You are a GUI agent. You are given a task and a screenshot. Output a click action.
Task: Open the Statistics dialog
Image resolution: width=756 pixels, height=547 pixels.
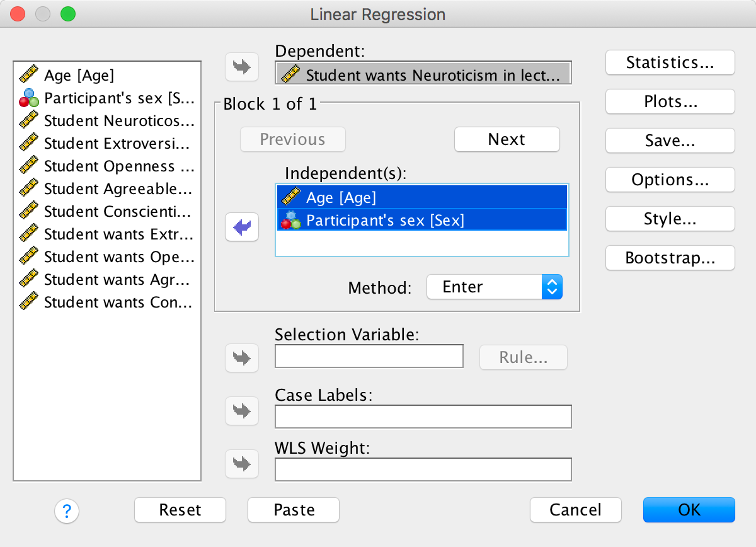pos(670,62)
